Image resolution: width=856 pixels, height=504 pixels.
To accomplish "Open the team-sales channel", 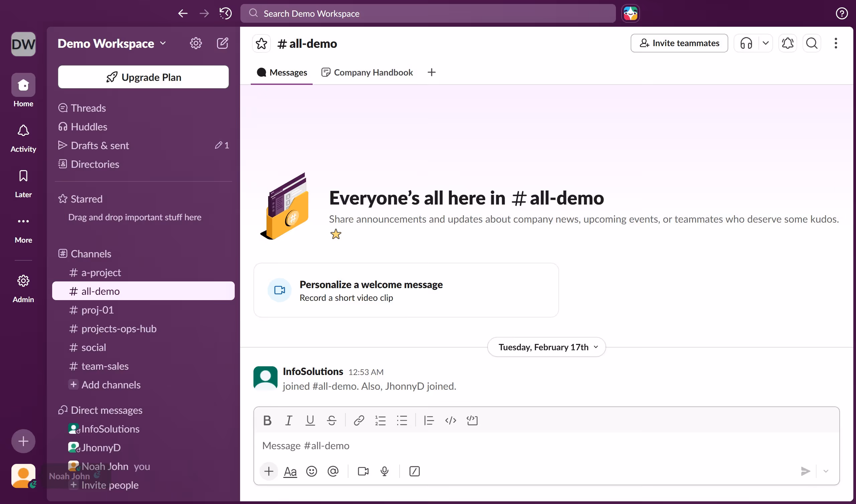I will tap(143, 366).
